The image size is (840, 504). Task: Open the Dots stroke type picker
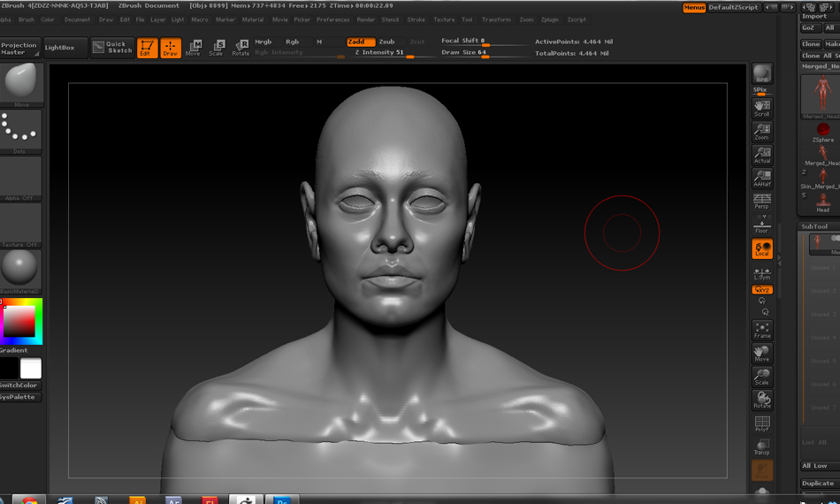tap(20, 132)
